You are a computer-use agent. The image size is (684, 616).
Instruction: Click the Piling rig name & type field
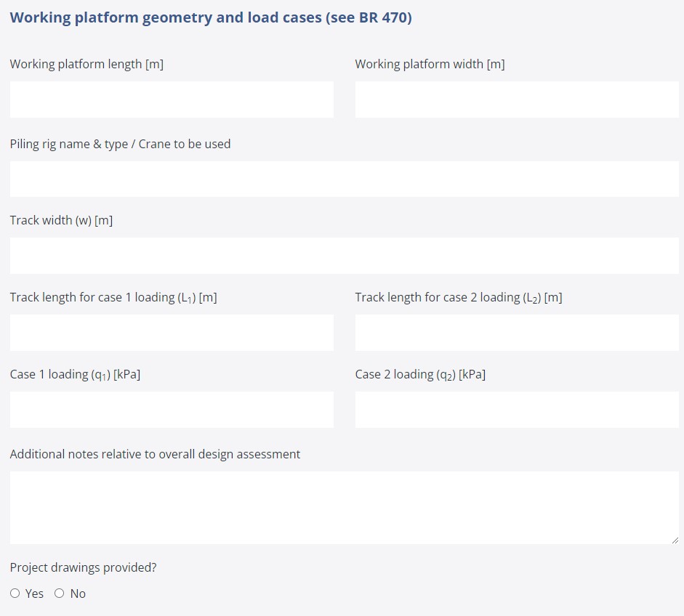[344, 179]
